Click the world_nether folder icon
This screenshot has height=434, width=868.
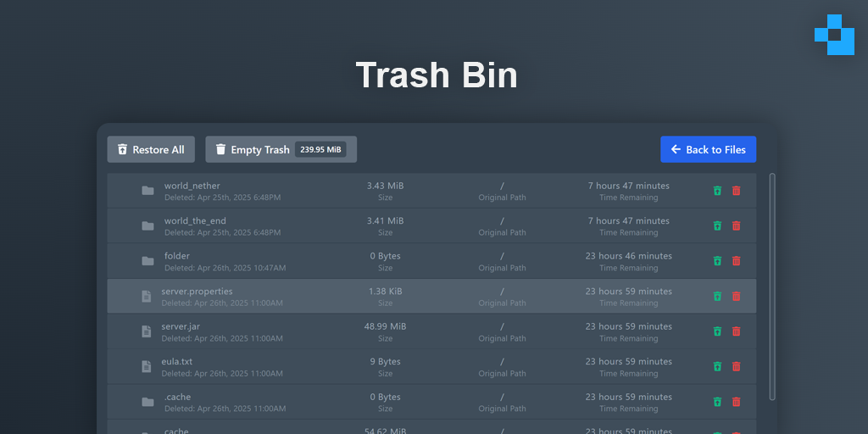(147, 191)
